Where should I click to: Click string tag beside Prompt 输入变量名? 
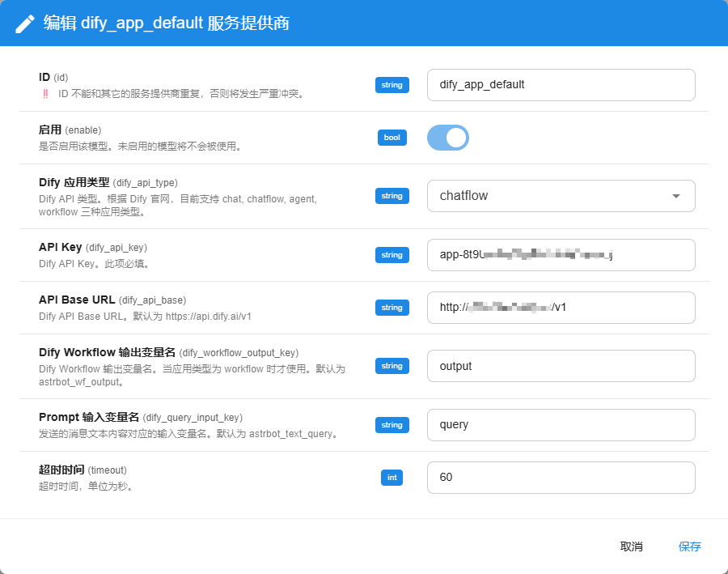392,425
